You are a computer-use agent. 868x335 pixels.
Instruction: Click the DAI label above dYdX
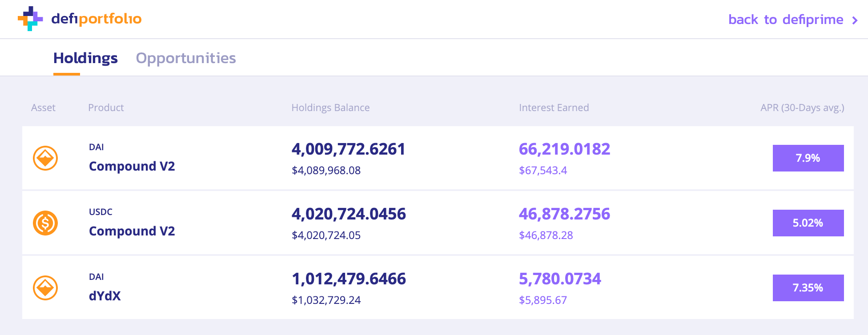point(96,277)
